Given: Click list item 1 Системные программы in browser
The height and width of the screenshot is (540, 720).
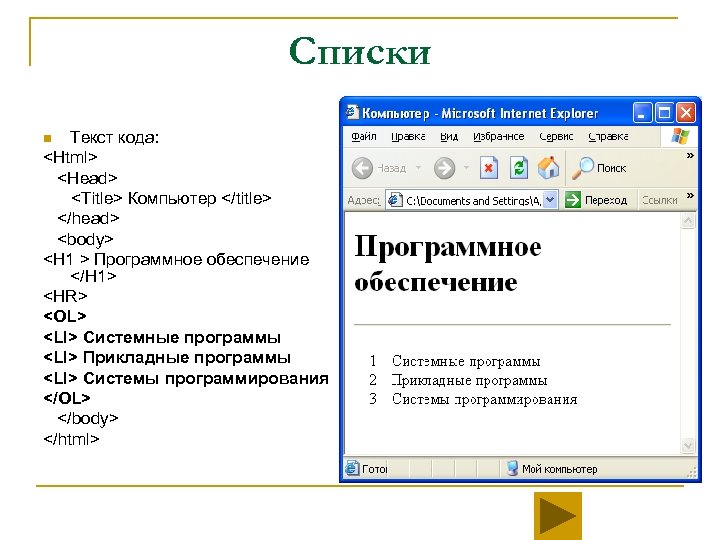Looking at the screenshot, I should [466, 361].
